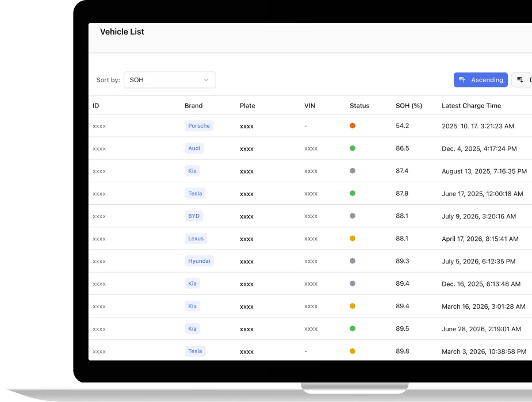Click the orange status dot in the Porsche row
Viewport: 532px width, 402px height.
(353, 126)
